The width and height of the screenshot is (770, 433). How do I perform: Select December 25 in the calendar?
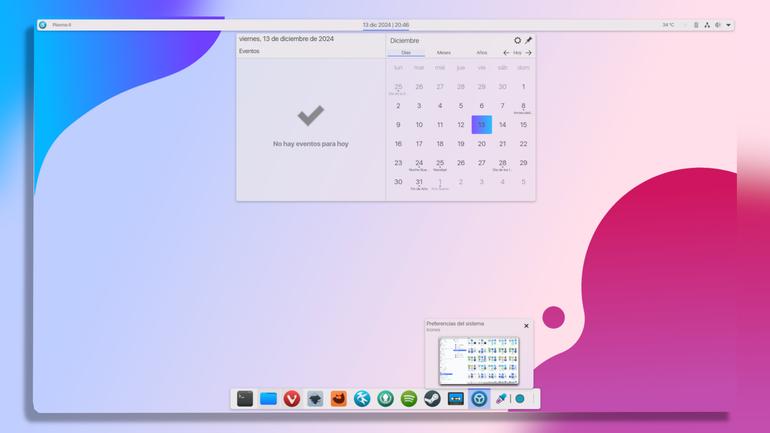click(440, 163)
